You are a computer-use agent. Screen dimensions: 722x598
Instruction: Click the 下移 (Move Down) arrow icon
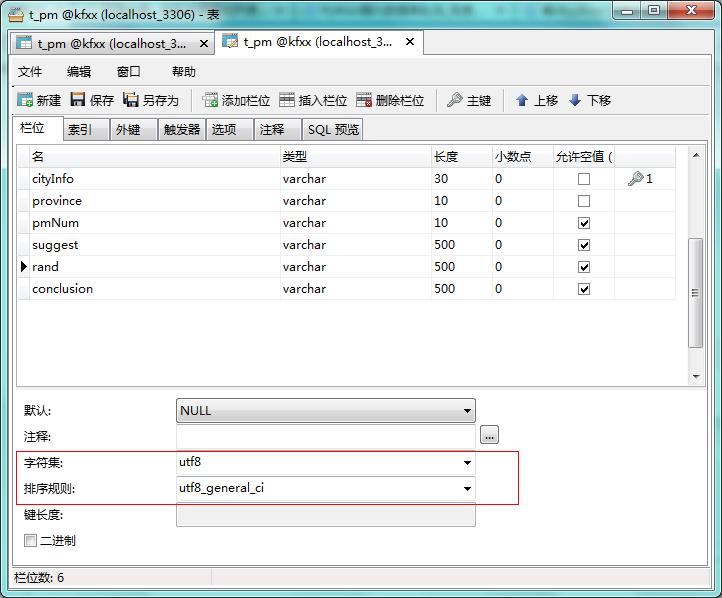coord(575,100)
